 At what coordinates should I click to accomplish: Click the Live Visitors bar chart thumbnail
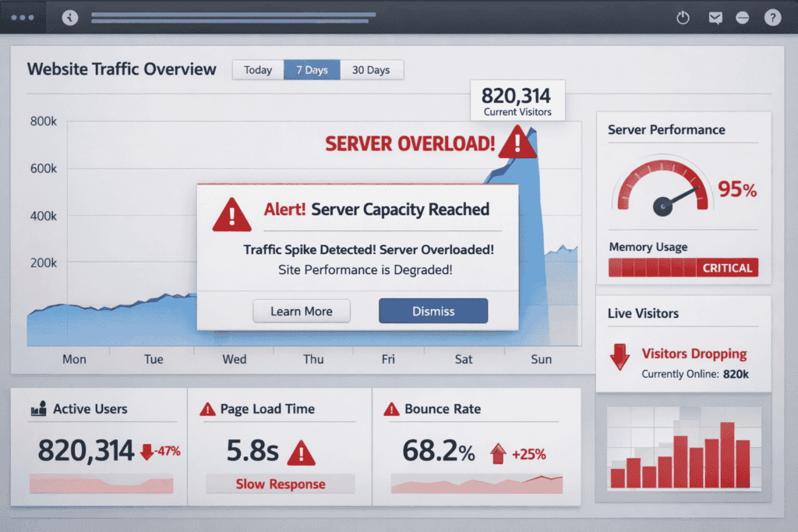683,449
